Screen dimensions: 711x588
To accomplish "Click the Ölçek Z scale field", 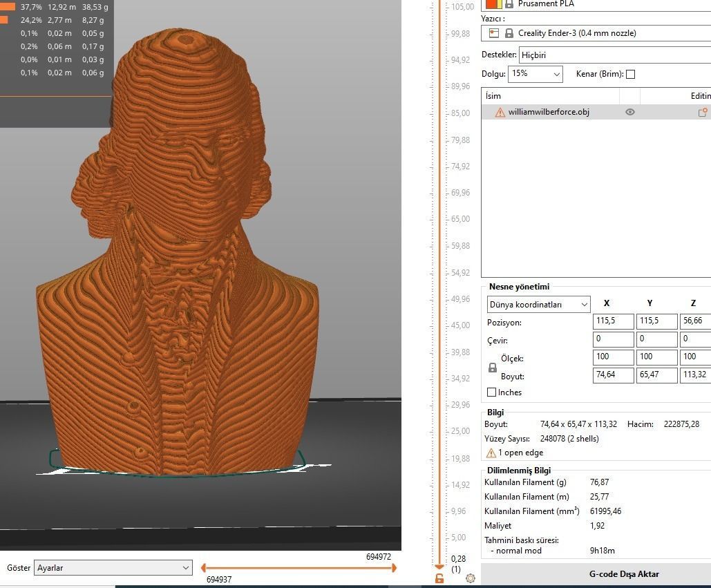I will [x=695, y=357].
